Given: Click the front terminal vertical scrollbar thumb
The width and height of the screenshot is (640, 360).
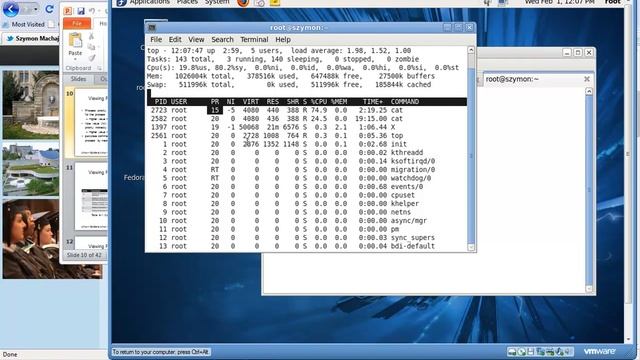Looking at the screenshot, I should (471, 155).
